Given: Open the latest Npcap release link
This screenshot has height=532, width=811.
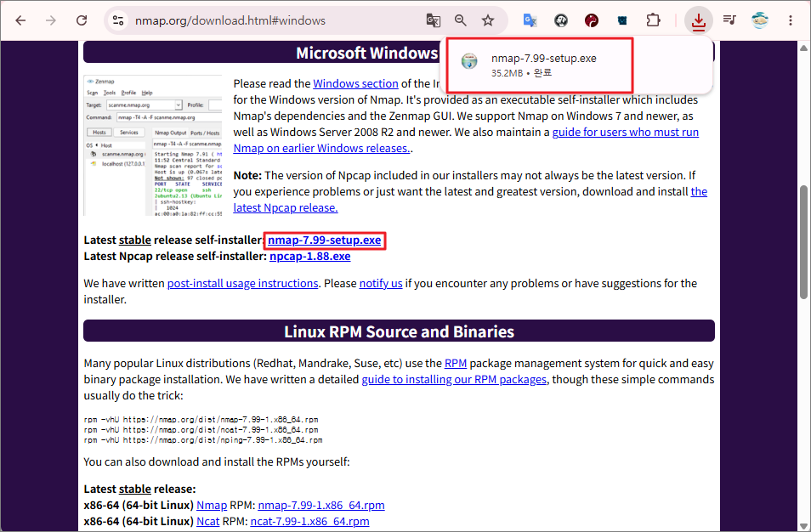Looking at the screenshot, I should [x=285, y=208].
